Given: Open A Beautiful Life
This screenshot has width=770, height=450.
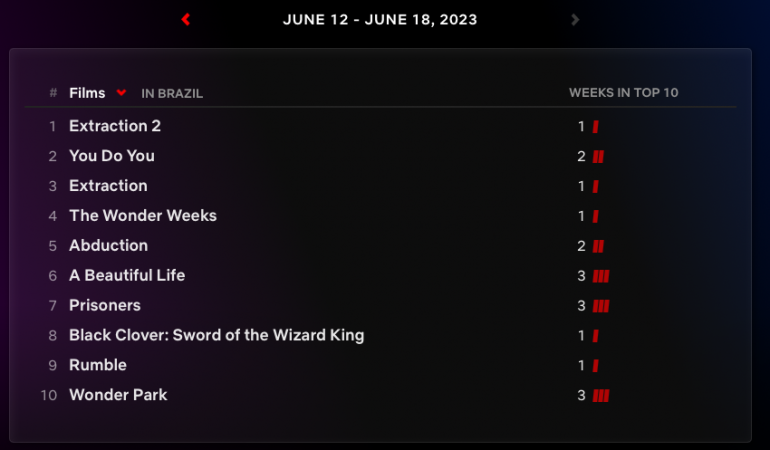Looking at the screenshot, I should (127, 276).
